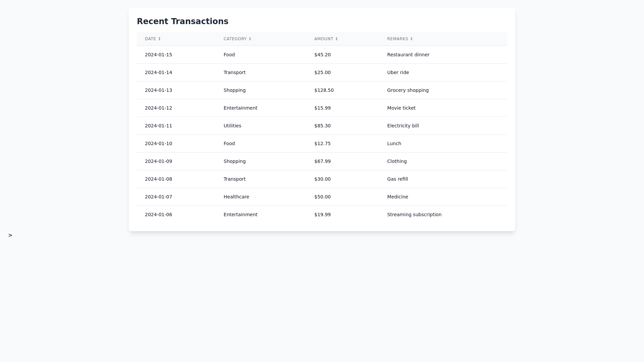Click the 2024-01-14 date cell

click(158, 72)
